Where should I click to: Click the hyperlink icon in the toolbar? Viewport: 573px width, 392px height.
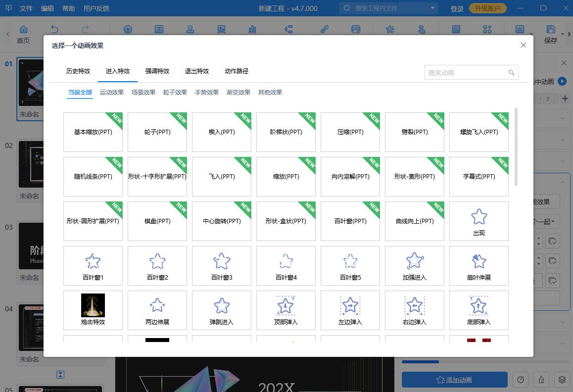[325, 29]
